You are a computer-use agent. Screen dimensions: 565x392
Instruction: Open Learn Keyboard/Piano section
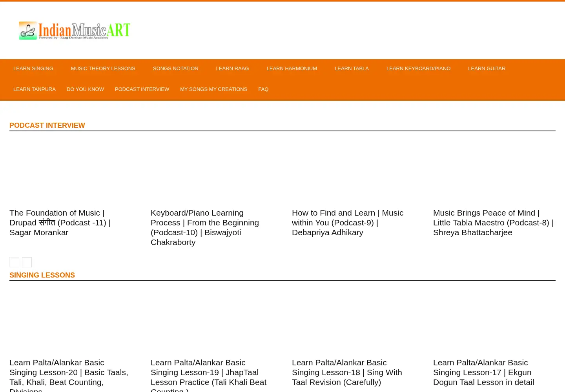click(x=418, y=69)
